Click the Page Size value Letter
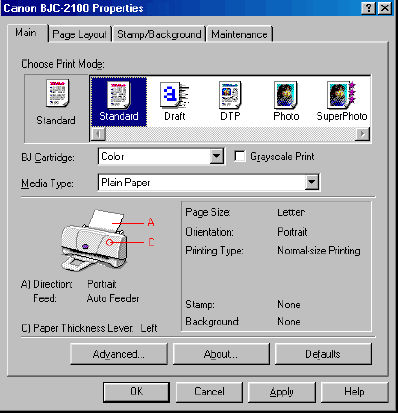This screenshot has height=413, width=398. coord(291,212)
